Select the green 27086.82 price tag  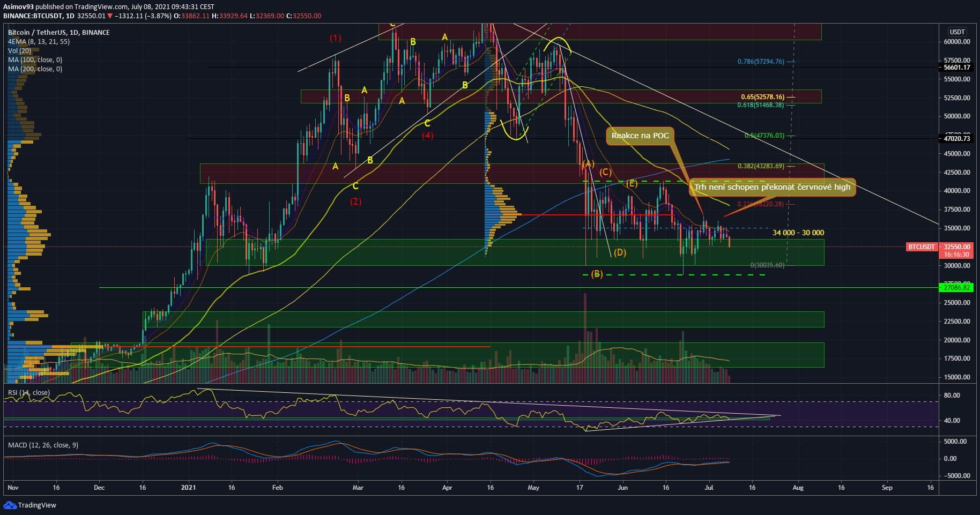pyautogui.click(x=957, y=288)
